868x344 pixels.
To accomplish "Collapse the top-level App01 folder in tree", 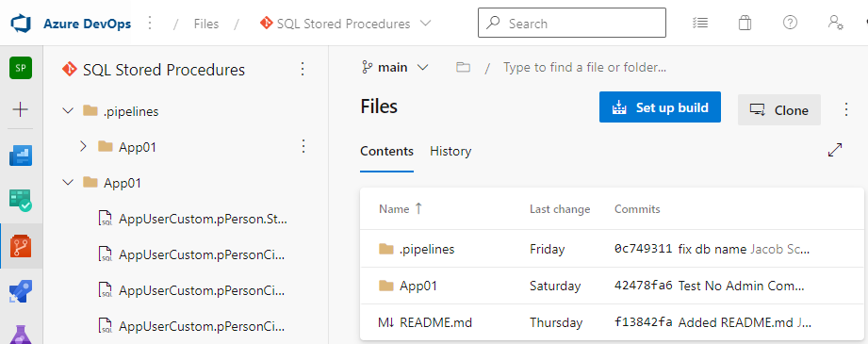I will point(68,182).
